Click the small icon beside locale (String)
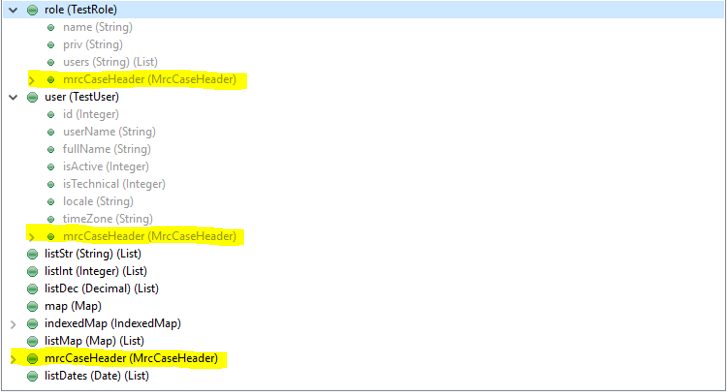The image size is (727, 392). pyautogui.click(x=51, y=202)
